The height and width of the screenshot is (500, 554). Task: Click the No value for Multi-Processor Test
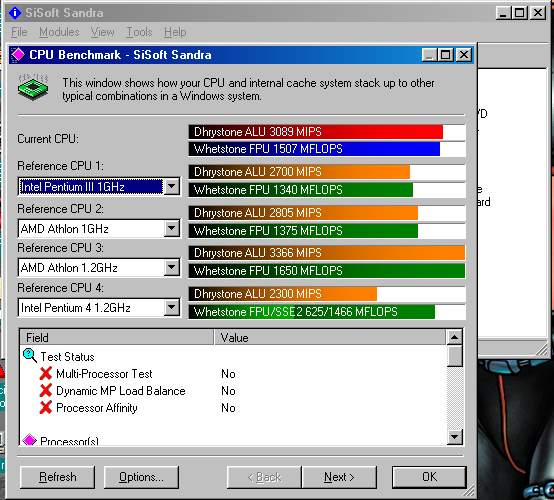tap(228, 373)
